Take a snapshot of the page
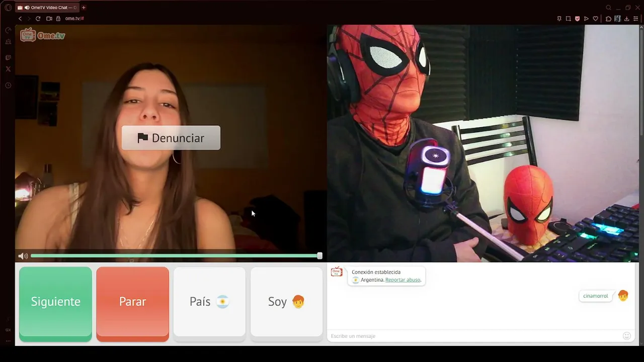 point(568,19)
